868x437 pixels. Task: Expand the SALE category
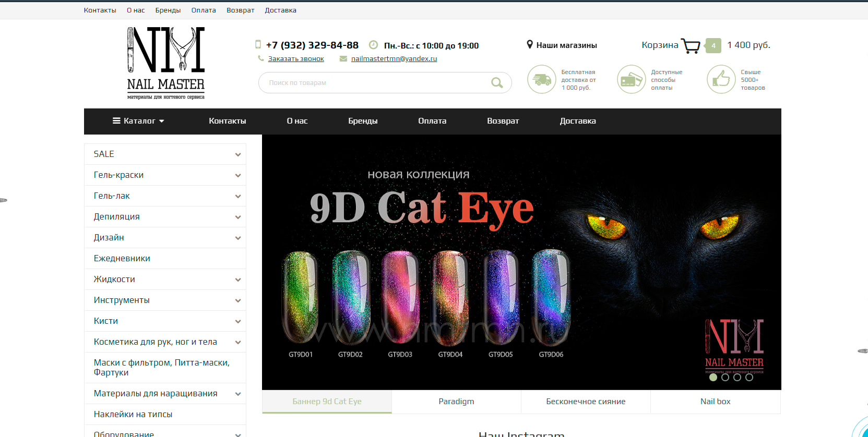pyautogui.click(x=238, y=154)
